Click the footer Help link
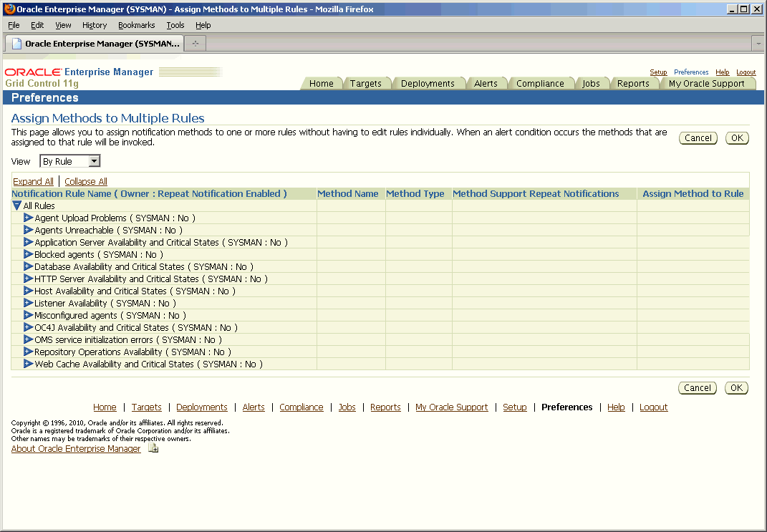This screenshot has width=767, height=532. point(616,407)
